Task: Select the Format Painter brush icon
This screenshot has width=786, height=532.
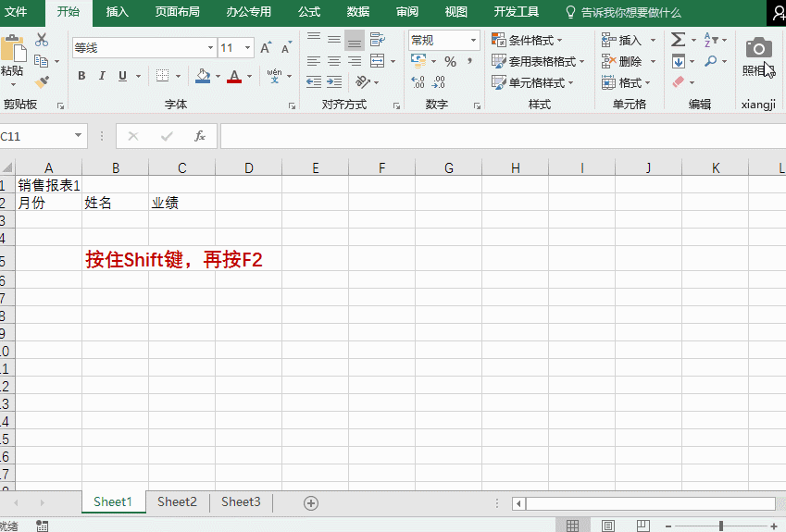Action: point(42,81)
